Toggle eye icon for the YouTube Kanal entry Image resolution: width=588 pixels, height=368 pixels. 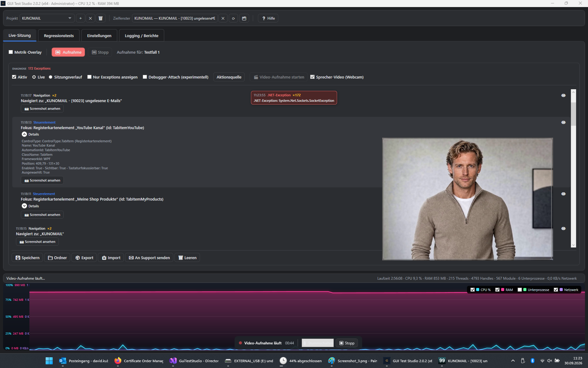click(x=563, y=122)
